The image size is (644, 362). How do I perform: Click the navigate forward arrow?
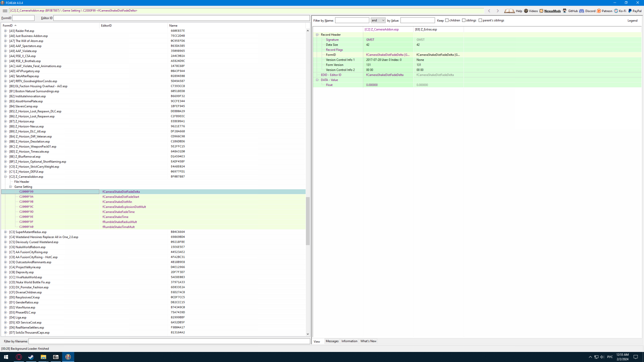coord(498,11)
